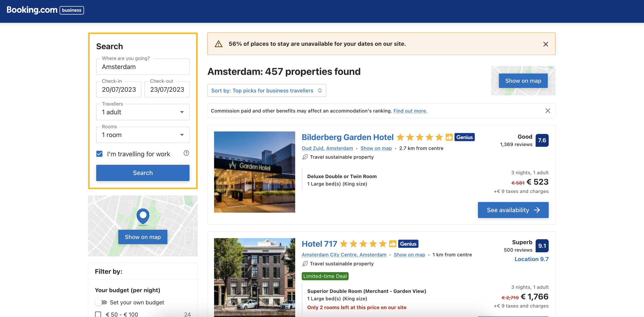This screenshot has height=317, width=644.
Task: Click the Check-in date field
Action: click(119, 89)
